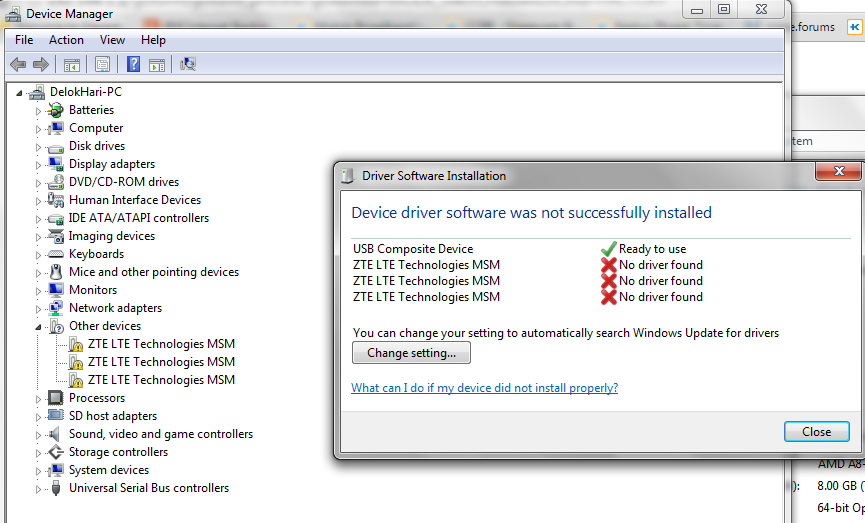Select the Disk drives icon
Image resolution: width=865 pixels, height=523 pixels.
[x=55, y=147]
